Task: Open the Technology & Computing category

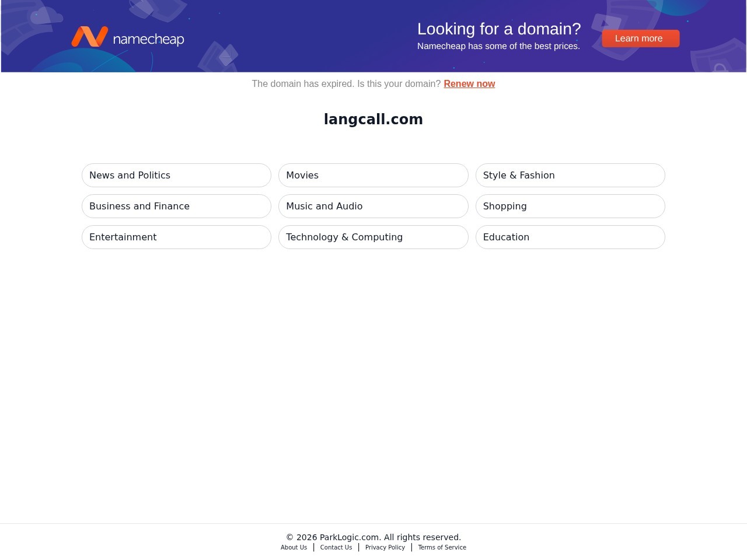Action: pos(373,237)
